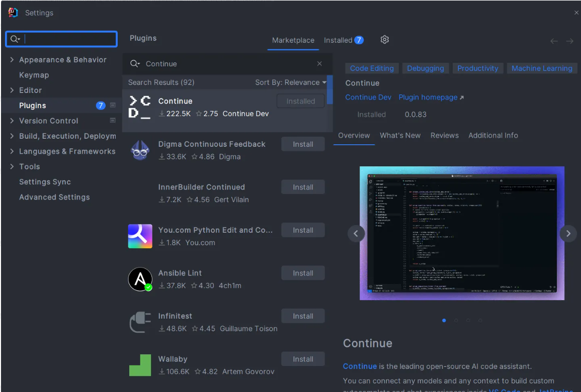Open the Overview tab

pyautogui.click(x=354, y=136)
